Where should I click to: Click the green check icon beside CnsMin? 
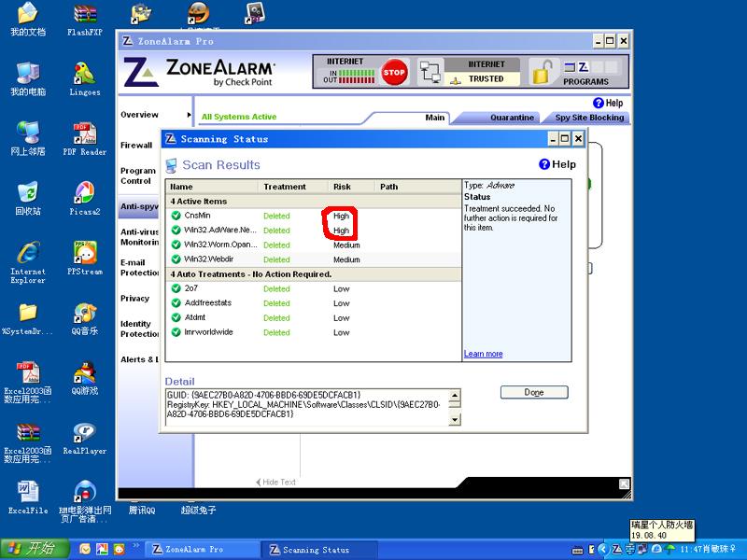176,216
